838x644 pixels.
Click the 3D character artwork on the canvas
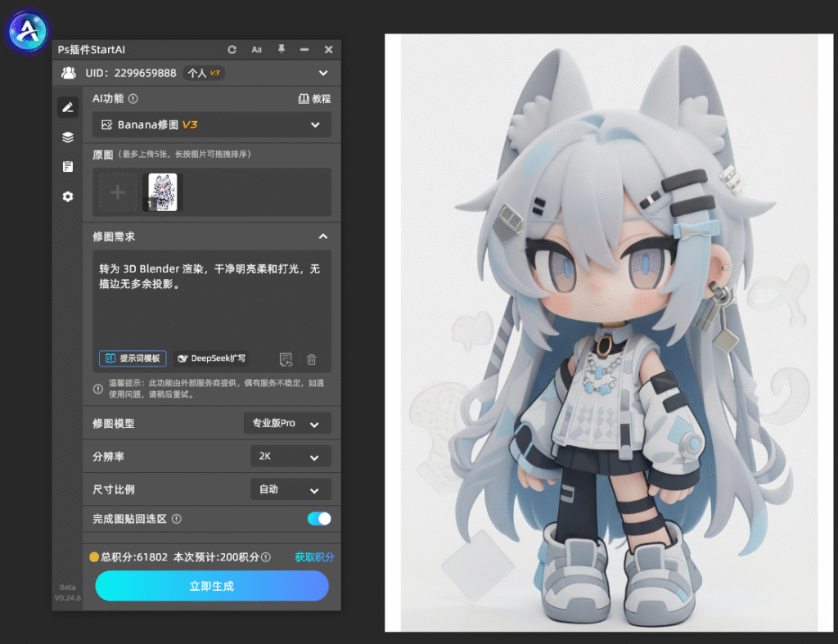(x=609, y=332)
